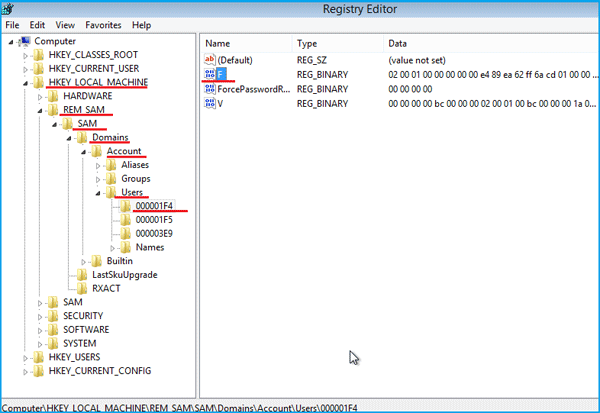Click the HKEY_CURRENT_CONFIG folder icon
This screenshot has width=600, height=413.
tap(39, 371)
